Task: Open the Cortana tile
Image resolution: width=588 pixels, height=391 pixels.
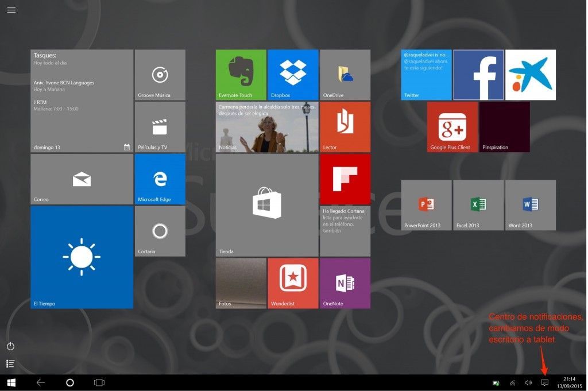Action: click(x=160, y=231)
